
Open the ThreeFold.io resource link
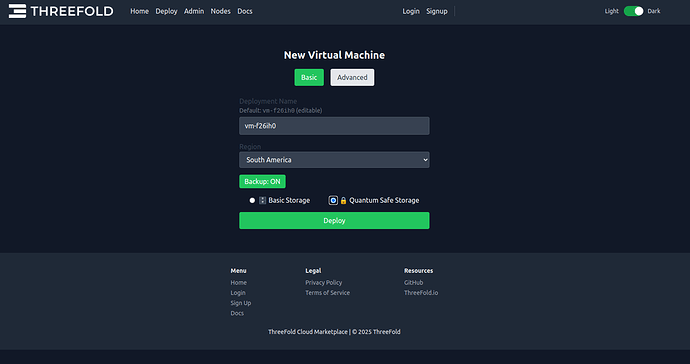(421, 293)
